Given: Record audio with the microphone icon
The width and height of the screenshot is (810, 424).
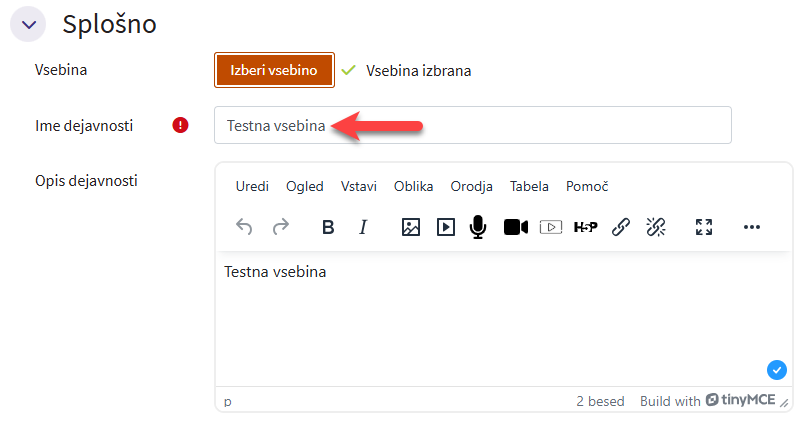Looking at the screenshot, I should pyautogui.click(x=478, y=227).
